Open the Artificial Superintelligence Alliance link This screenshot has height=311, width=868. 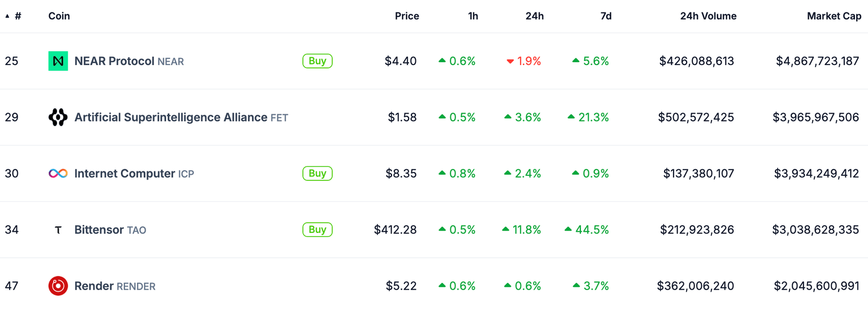[x=171, y=117]
